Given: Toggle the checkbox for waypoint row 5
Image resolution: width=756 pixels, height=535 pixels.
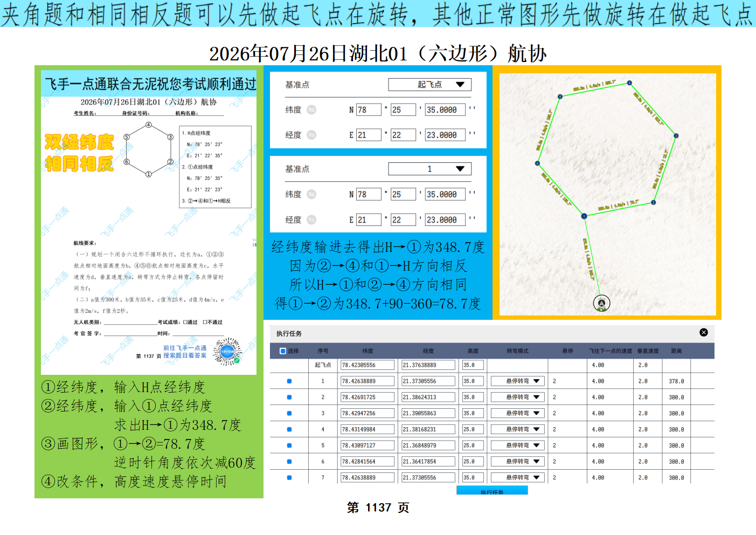Looking at the screenshot, I should [289, 446].
